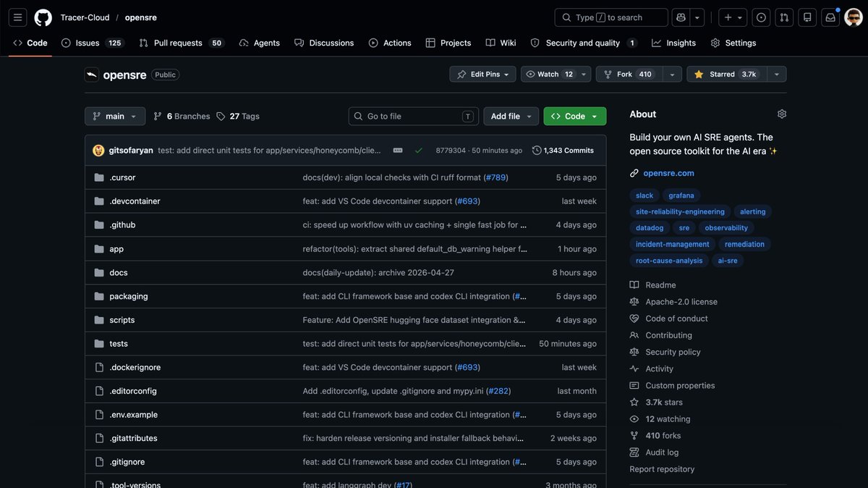Open the Apache-2.0 license link
868x488 pixels.
click(673, 302)
